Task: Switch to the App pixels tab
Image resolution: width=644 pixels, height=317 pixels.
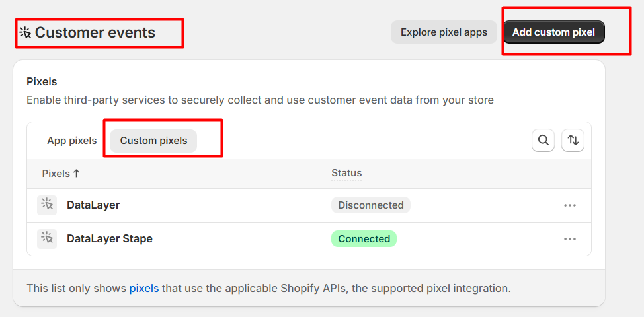Action: point(71,141)
